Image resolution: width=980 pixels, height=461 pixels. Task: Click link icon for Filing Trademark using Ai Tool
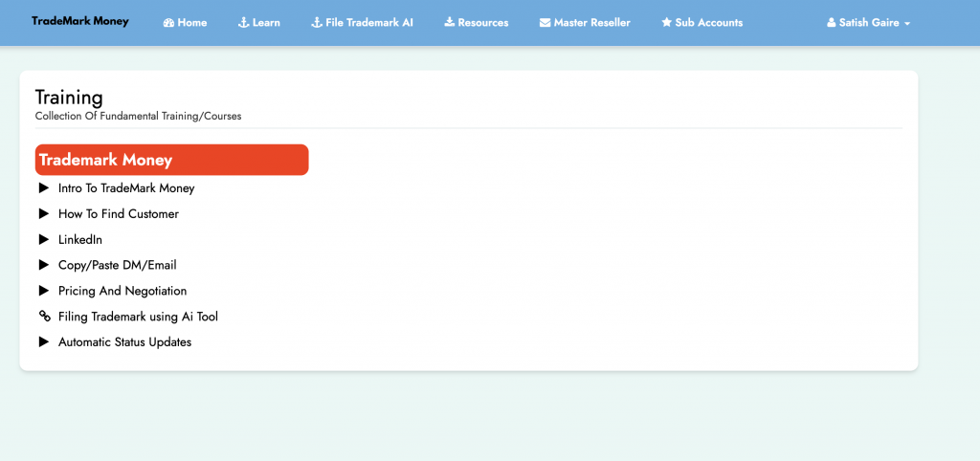(44, 316)
